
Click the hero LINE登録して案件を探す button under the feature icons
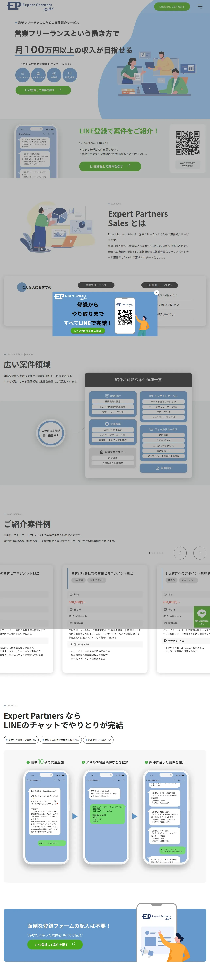tap(43, 90)
